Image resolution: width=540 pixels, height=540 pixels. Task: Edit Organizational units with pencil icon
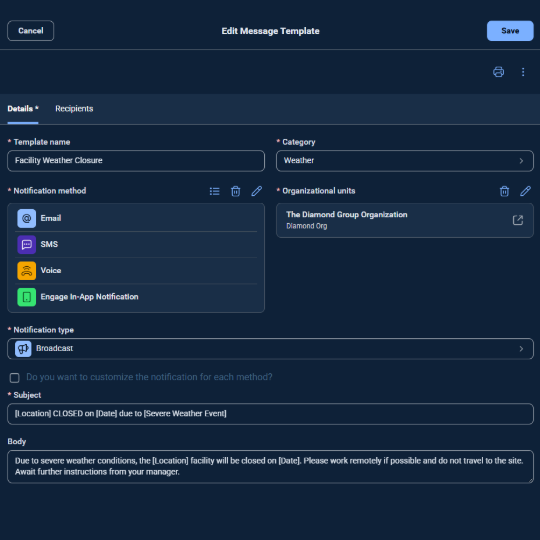pyautogui.click(x=525, y=191)
